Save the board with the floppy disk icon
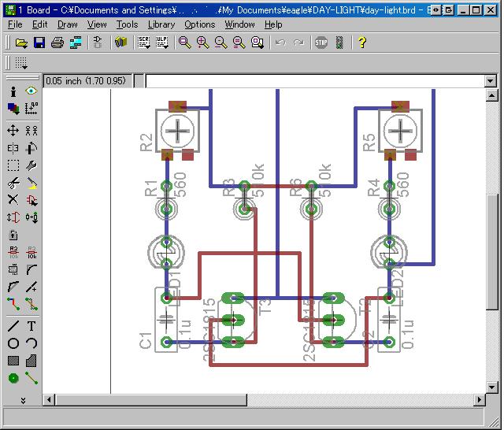Screen dimensions: 504x430 (x=39, y=43)
